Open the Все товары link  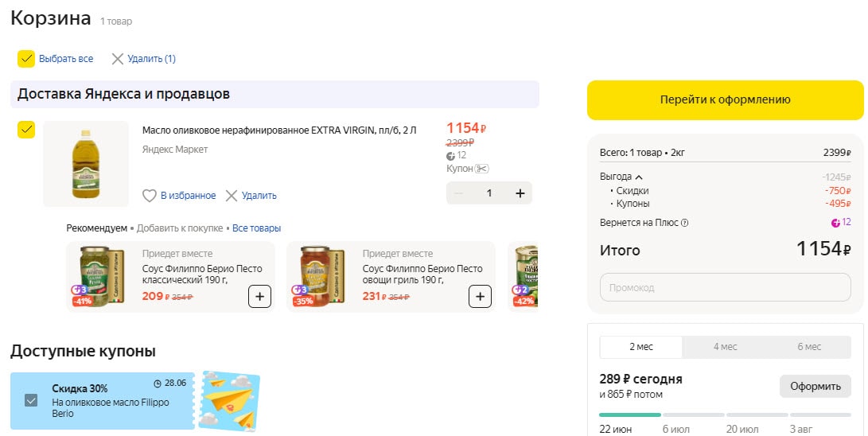click(x=256, y=228)
